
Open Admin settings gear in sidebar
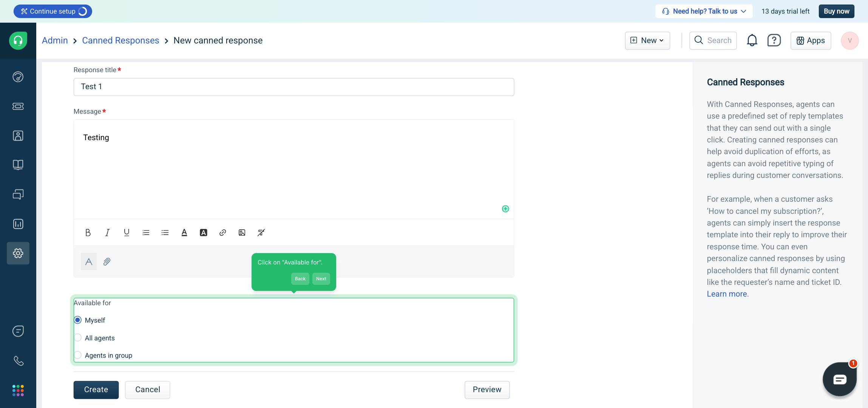[x=18, y=253]
